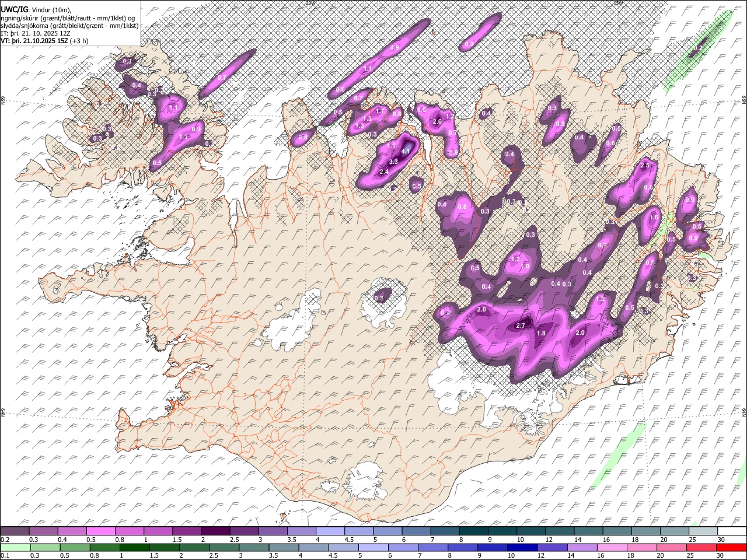Click the 0.2 value on the green rain band
The width and height of the screenshot is (747, 560).
697,48
